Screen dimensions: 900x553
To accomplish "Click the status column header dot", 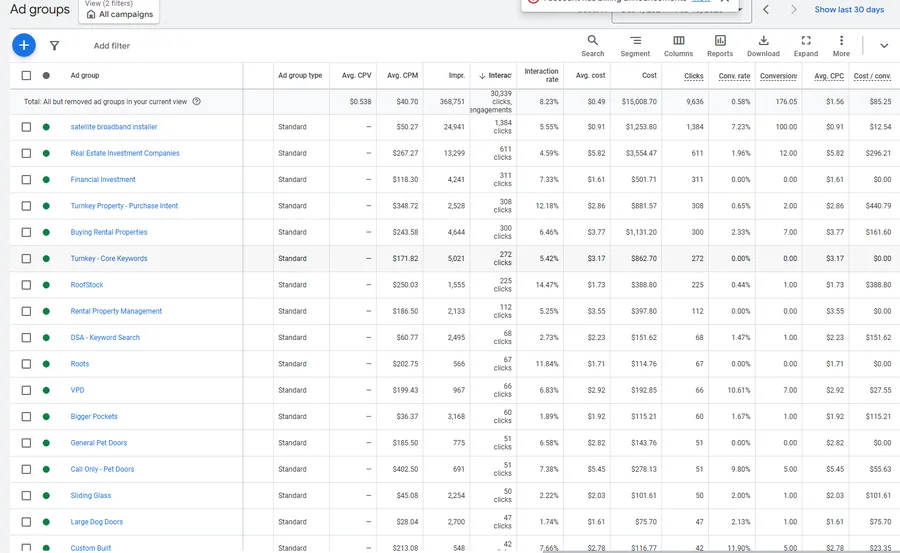I will [x=46, y=75].
